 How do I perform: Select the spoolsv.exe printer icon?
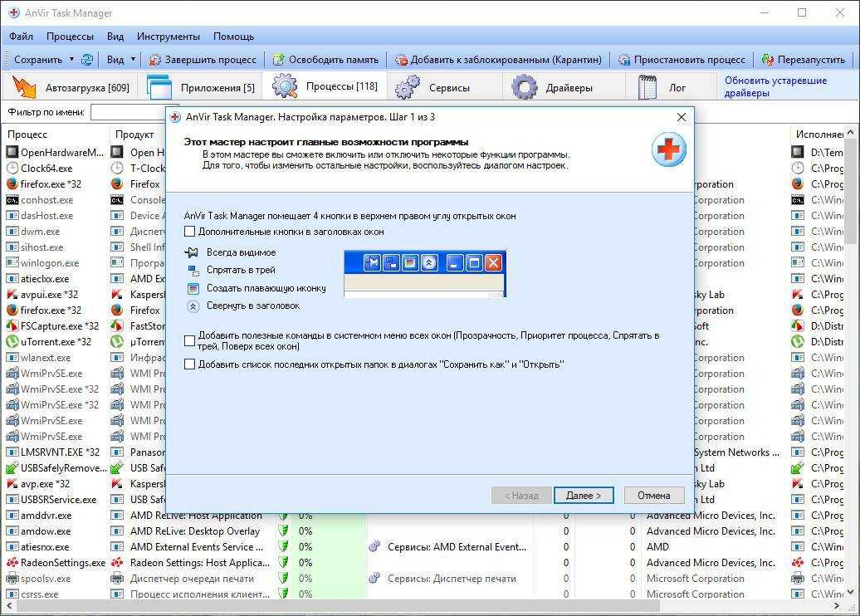[12, 579]
